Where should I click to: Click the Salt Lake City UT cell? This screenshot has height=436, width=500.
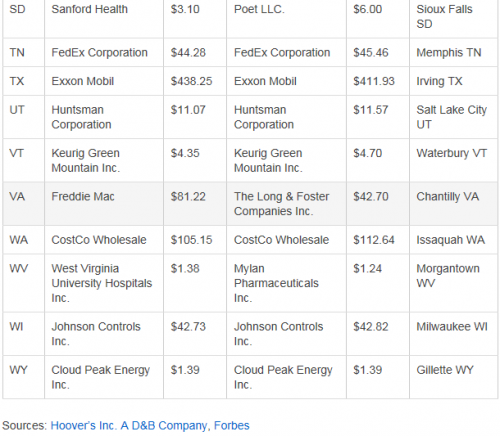(x=454, y=117)
